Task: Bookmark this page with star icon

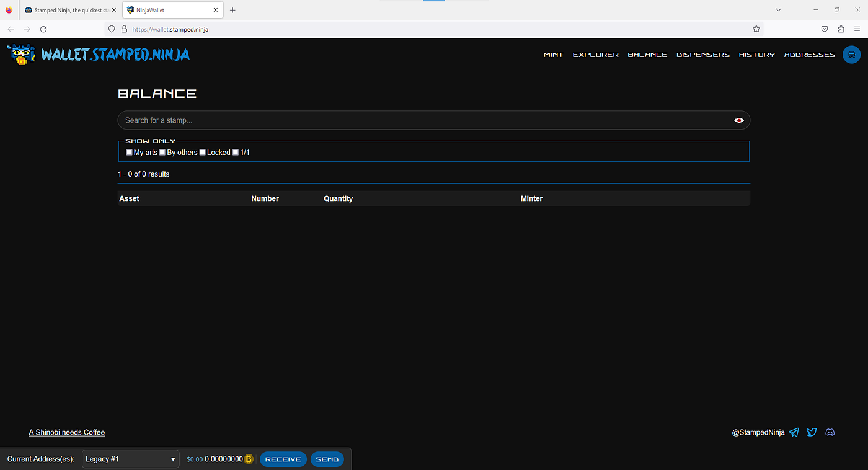Action: coord(756,29)
